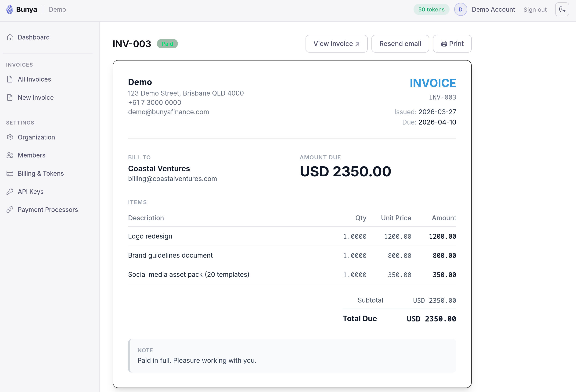Image resolution: width=576 pixels, height=392 pixels.
Task: Open View invoice in new tab
Action: (x=336, y=44)
